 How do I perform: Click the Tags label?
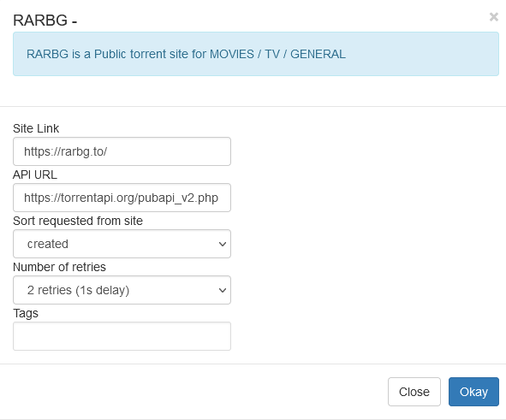tap(26, 313)
